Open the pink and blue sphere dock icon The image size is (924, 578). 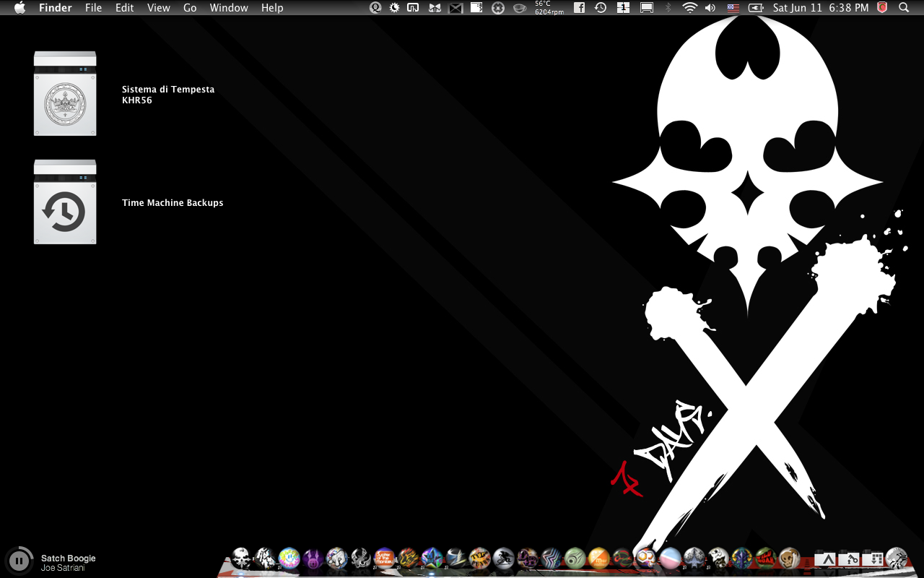pos(670,558)
